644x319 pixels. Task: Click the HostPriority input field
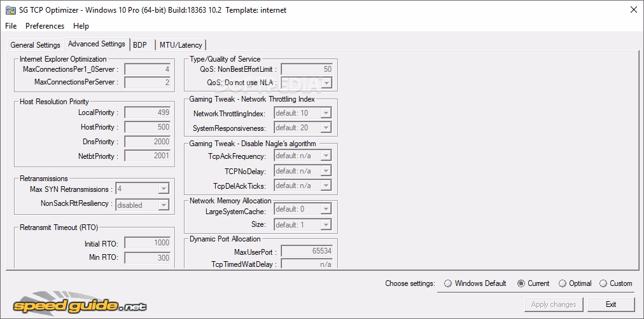(148, 127)
